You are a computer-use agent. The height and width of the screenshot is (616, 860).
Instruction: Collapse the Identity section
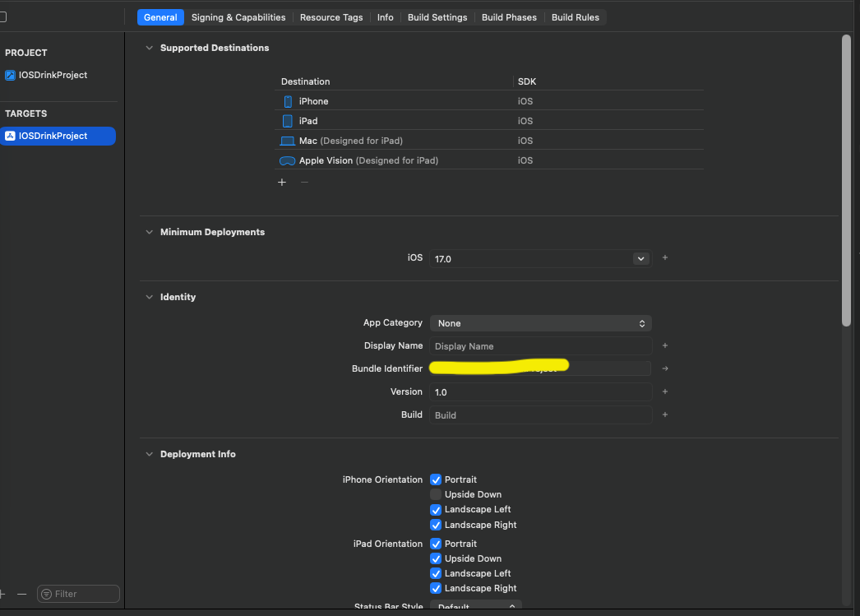(x=149, y=297)
